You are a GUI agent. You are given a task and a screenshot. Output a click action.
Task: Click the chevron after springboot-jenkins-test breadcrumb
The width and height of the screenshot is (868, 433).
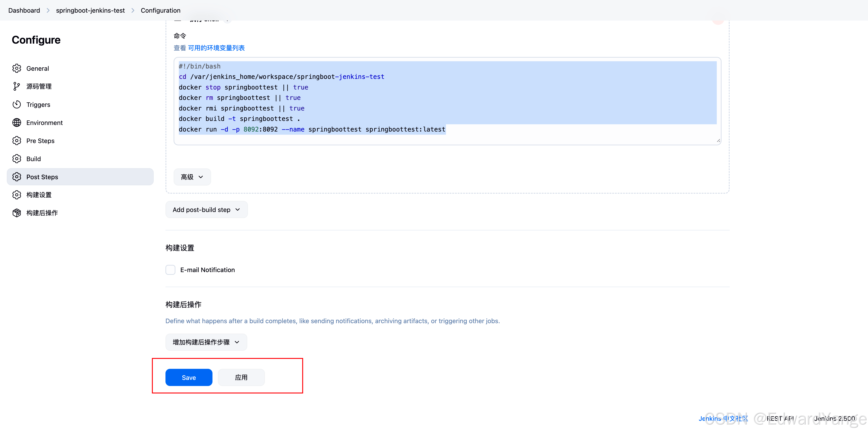133,10
